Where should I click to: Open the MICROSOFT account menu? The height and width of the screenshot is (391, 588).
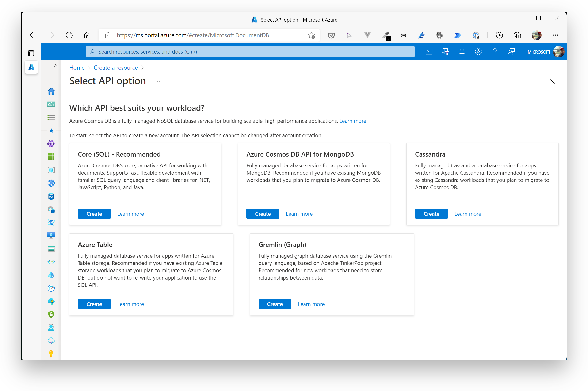point(545,52)
